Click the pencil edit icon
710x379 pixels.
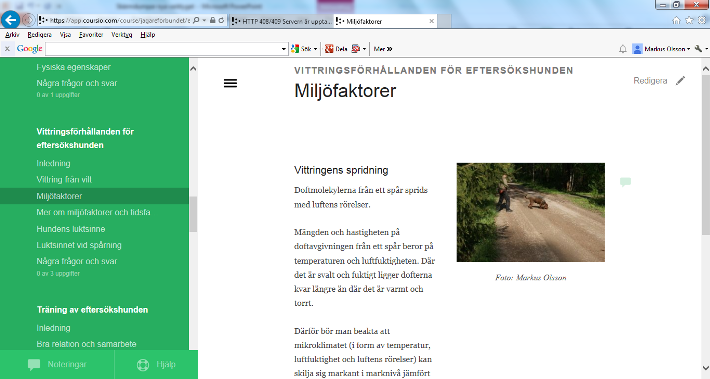pyautogui.click(x=681, y=81)
